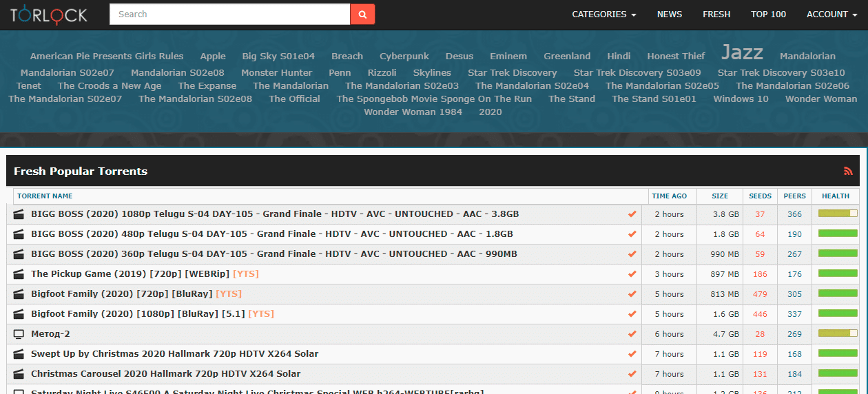Click the verified checkmark on BIGG BOSS 360p row
This screenshot has width=868, height=394.
pyautogui.click(x=632, y=254)
